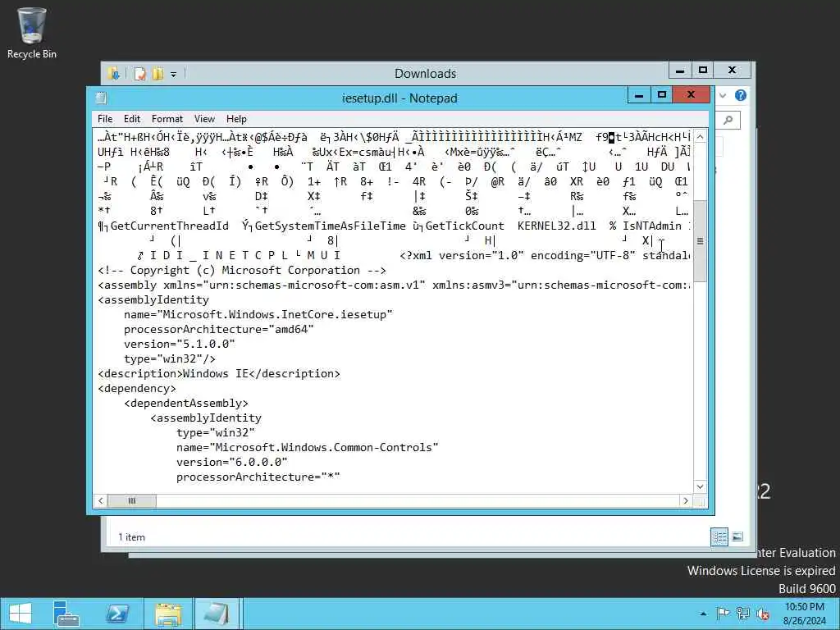Click the Downloads window title bar
Viewport: 840px width, 630px height.
click(x=426, y=73)
